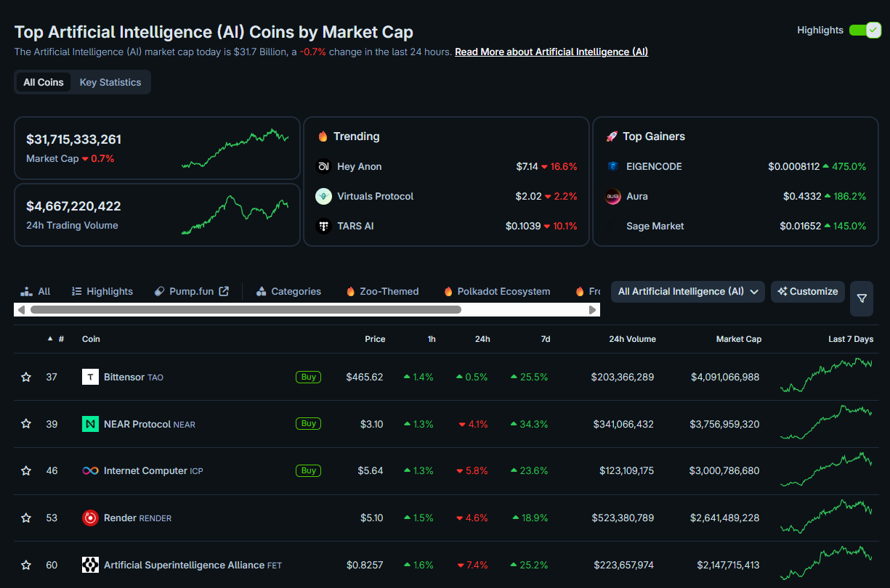This screenshot has width=890, height=588.
Task: Click Buy button for NEAR Protocol
Action: [309, 423]
